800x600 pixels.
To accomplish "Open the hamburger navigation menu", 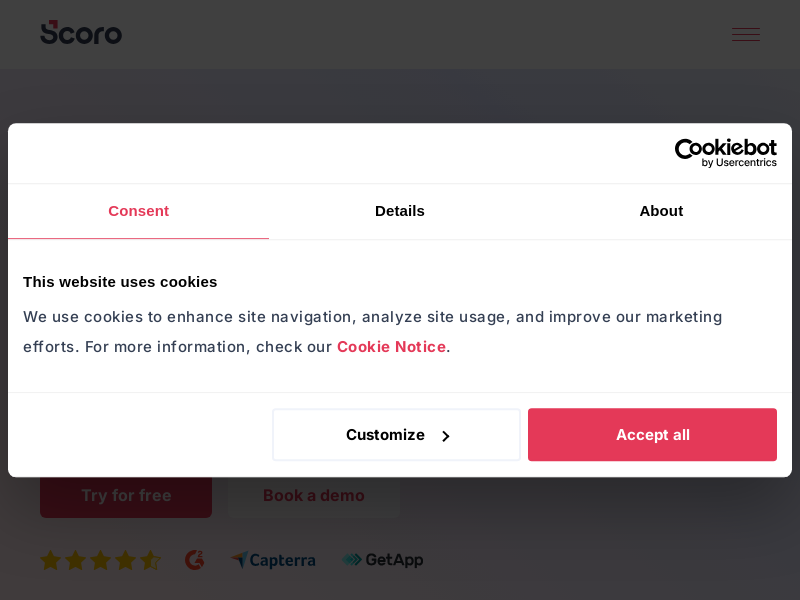I will [x=745, y=35].
